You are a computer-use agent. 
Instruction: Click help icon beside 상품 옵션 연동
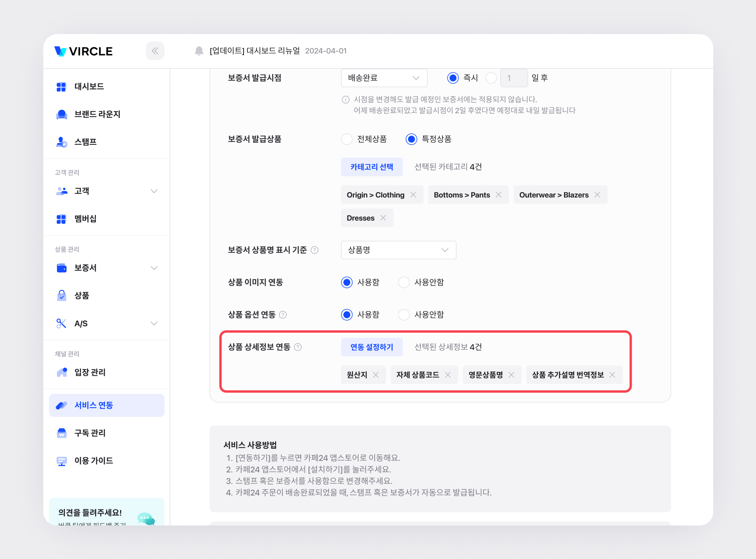(283, 315)
